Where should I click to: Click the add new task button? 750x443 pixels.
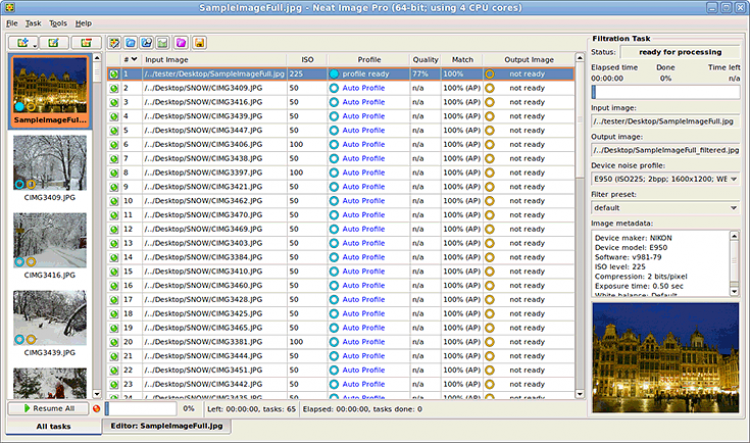(20, 43)
